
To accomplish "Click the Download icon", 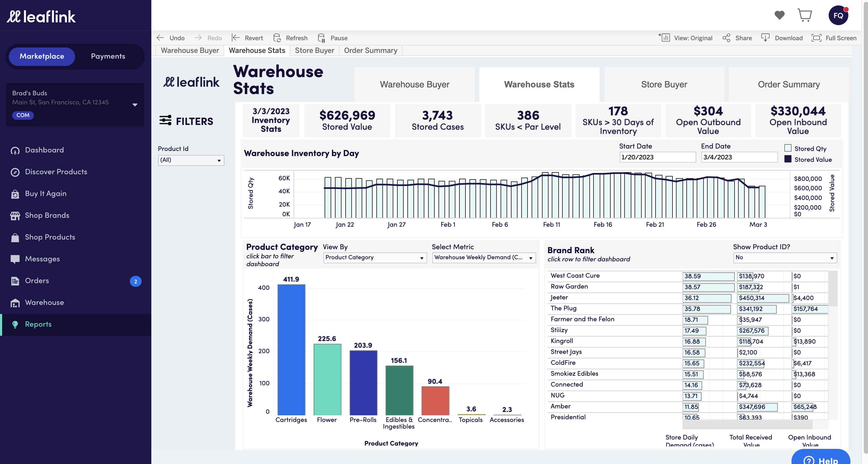I will tap(765, 38).
